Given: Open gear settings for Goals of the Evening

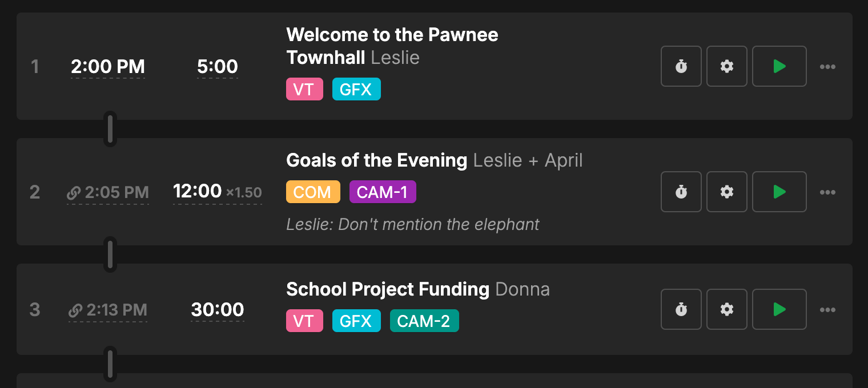Looking at the screenshot, I should tap(726, 192).
